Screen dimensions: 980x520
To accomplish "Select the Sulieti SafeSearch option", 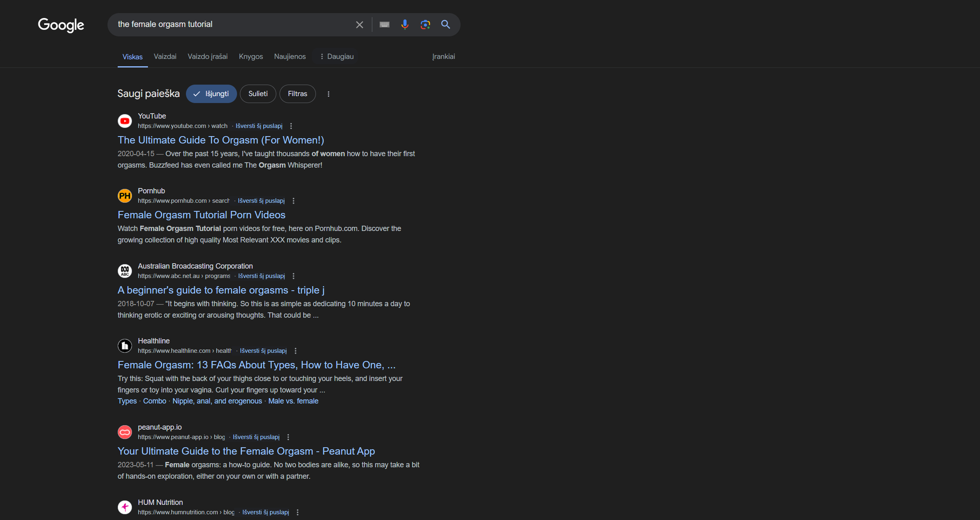I will [258, 94].
